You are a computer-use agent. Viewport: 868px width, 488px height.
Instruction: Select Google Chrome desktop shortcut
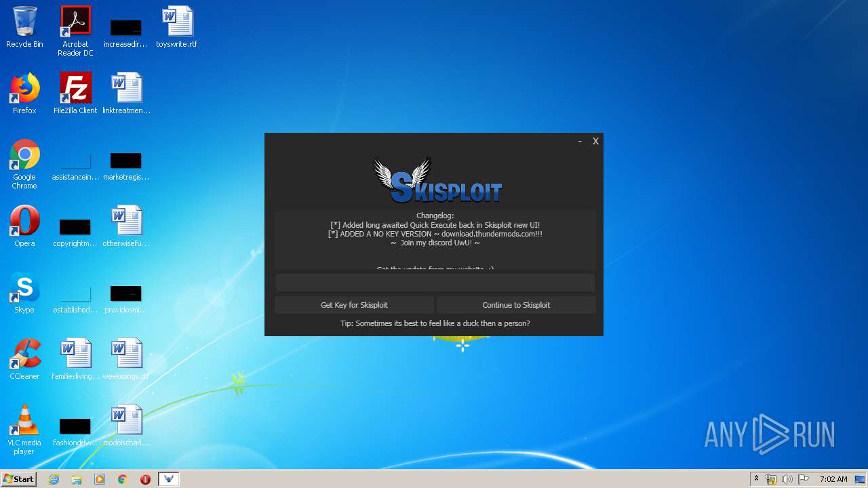pos(24,165)
